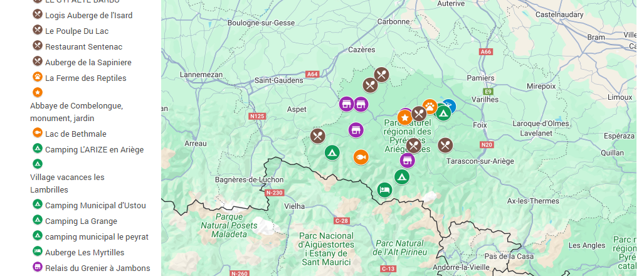Screen dimensions: 644x276
Task: Select the camping marker just above bed marker
Action: coord(402,177)
